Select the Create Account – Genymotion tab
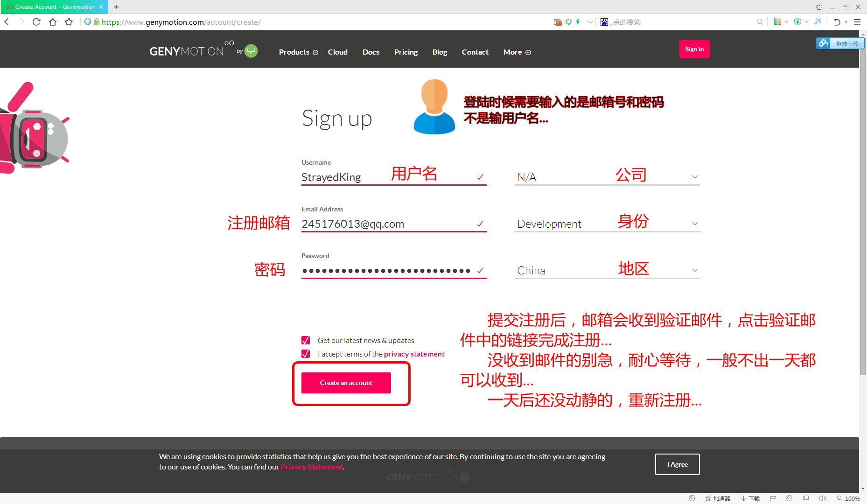This screenshot has height=504, width=867. pos(54,7)
